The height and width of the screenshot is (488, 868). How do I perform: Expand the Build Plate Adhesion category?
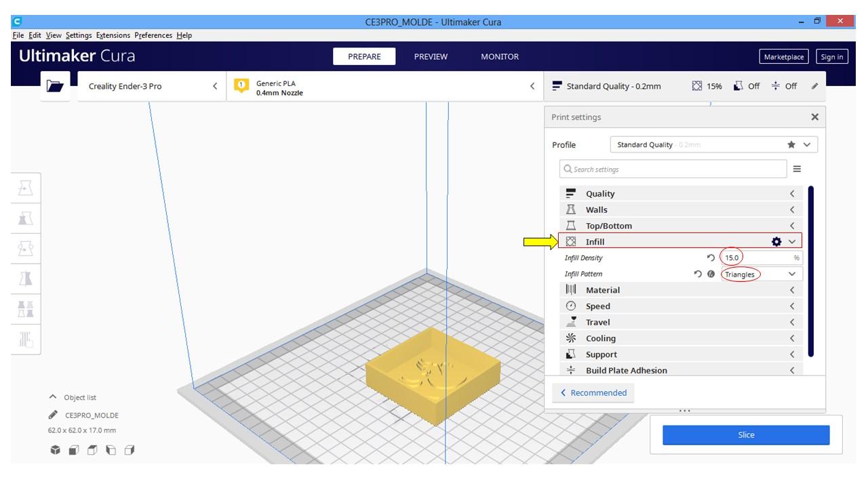click(x=681, y=370)
